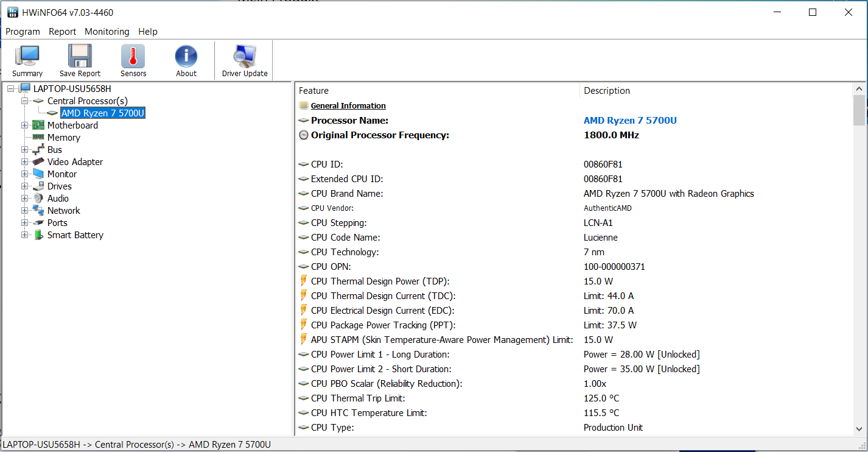The image size is (868, 452).
Task: Click the AMD Ryzen 7 5700U processor name link
Action: click(x=630, y=121)
